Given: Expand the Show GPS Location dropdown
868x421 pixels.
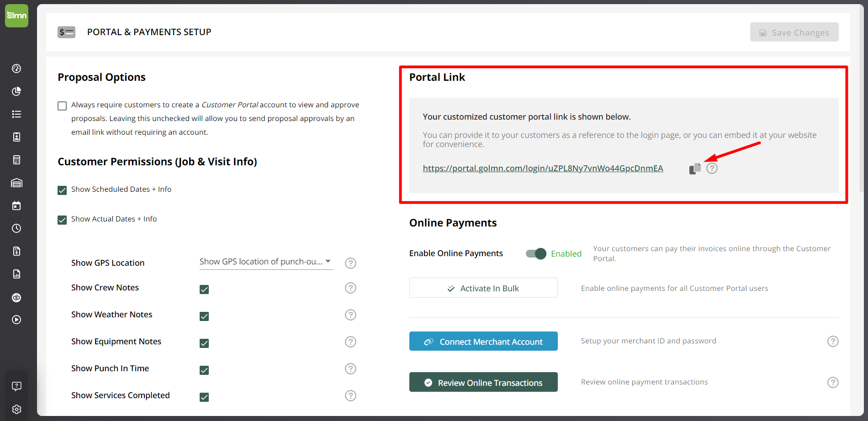Looking at the screenshot, I should pos(266,262).
